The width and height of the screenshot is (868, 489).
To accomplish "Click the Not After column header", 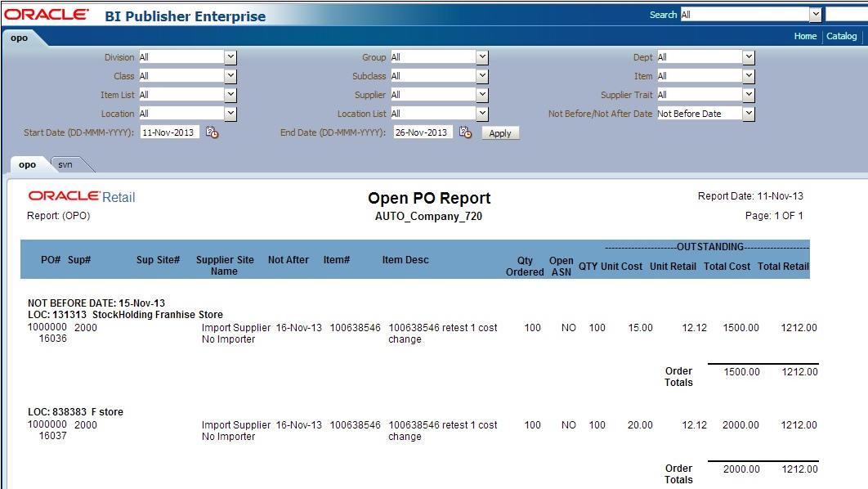I will (x=288, y=260).
